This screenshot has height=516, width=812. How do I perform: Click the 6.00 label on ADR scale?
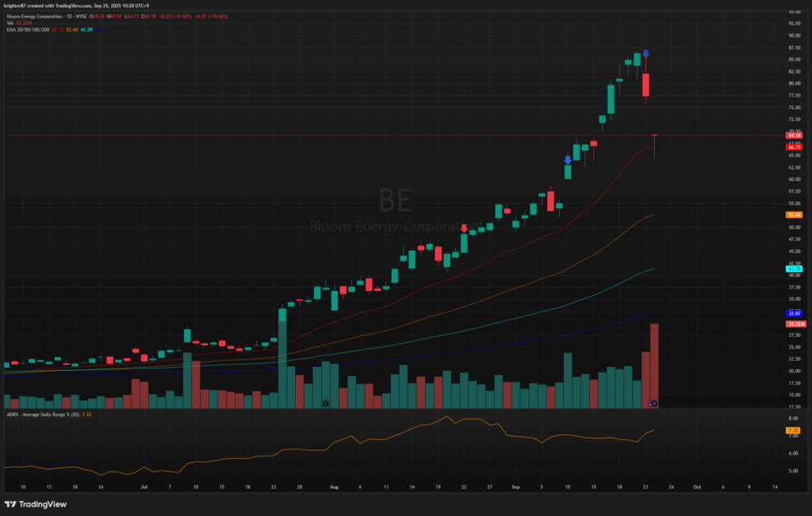click(793, 453)
